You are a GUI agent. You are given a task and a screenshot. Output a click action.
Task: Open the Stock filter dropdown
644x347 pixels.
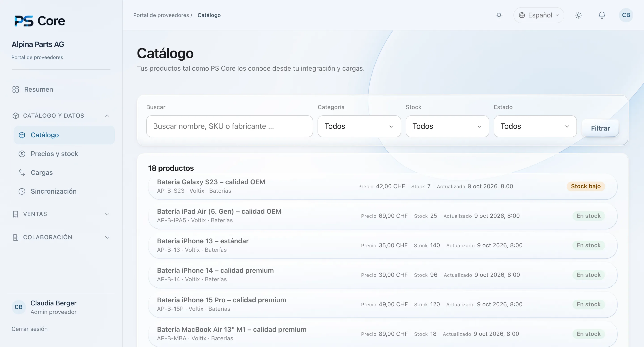pos(447,126)
